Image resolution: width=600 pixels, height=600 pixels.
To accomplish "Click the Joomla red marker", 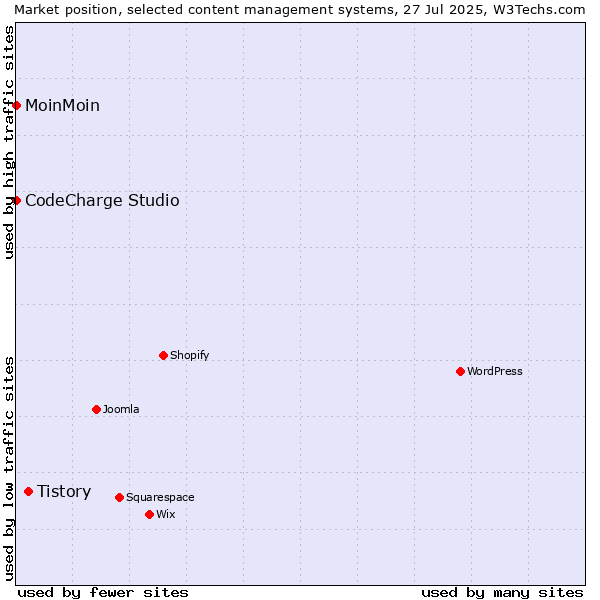I will point(96,409).
